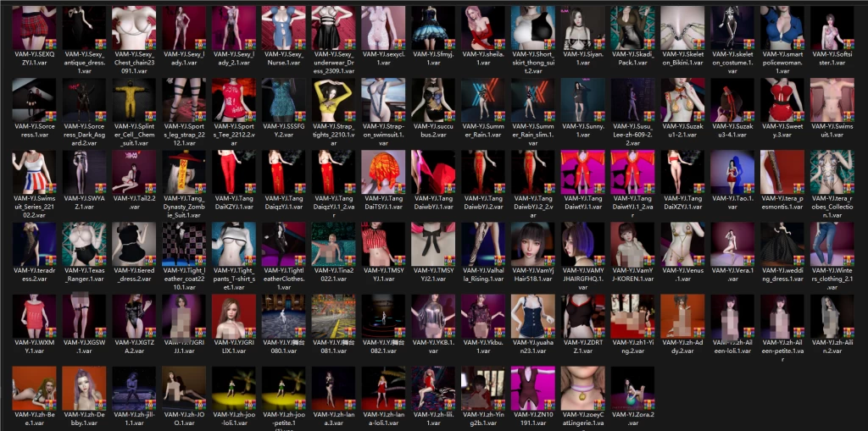Click the VAM-YJ.Texas_Ranger.1.var file
868x431 pixels.
(x=84, y=244)
